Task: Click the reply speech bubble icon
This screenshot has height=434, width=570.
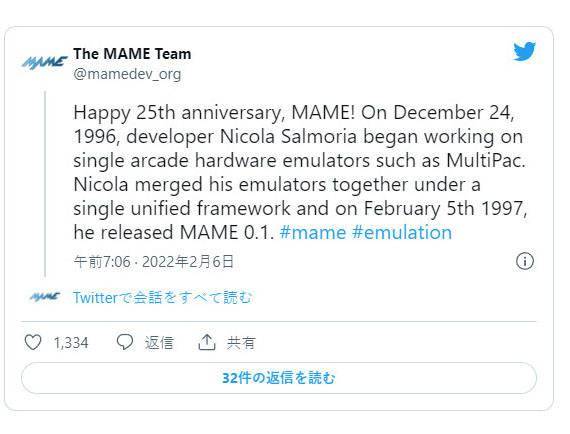Action: 125,342
